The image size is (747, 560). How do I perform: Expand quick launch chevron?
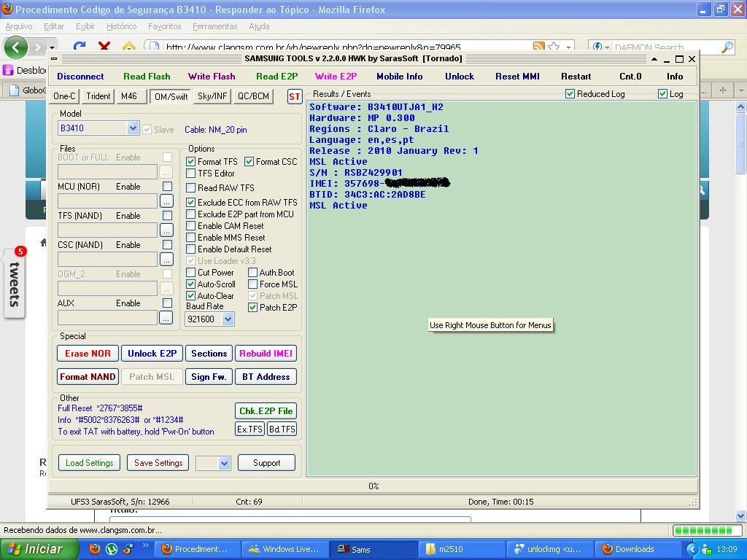coord(145,545)
